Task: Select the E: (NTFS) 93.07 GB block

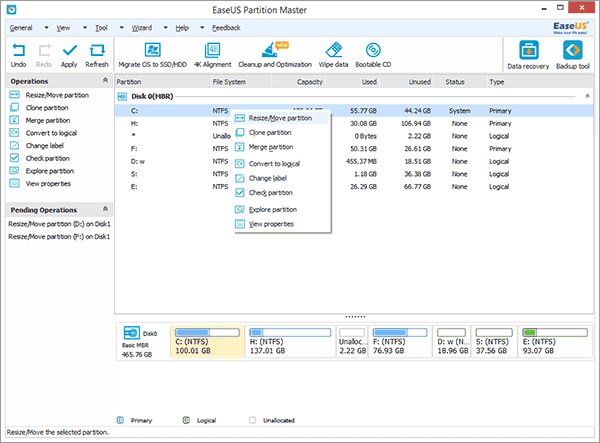Action: click(x=555, y=342)
